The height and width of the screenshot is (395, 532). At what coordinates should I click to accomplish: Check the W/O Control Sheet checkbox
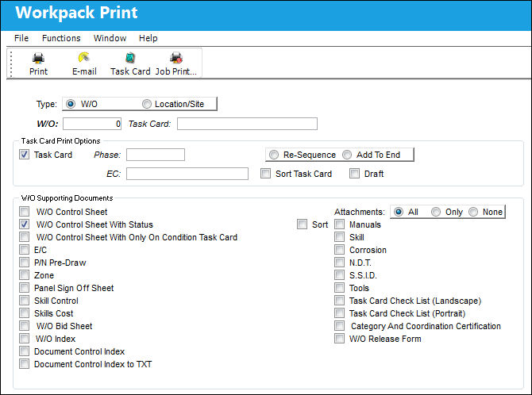(x=24, y=212)
